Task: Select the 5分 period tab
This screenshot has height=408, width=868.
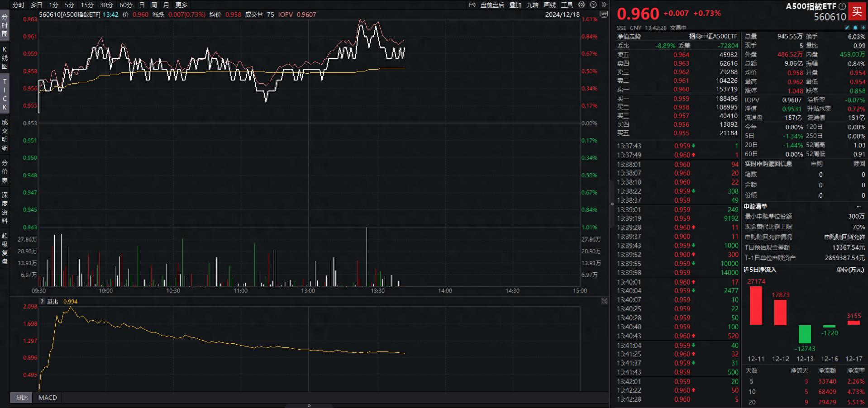Action: coord(69,5)
